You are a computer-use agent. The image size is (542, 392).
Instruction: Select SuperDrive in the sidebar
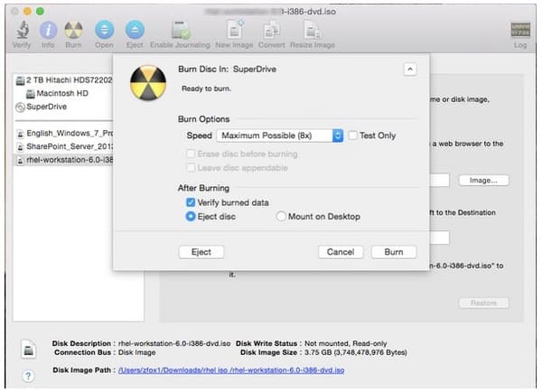pyautogui.click(x=42, y=107)
